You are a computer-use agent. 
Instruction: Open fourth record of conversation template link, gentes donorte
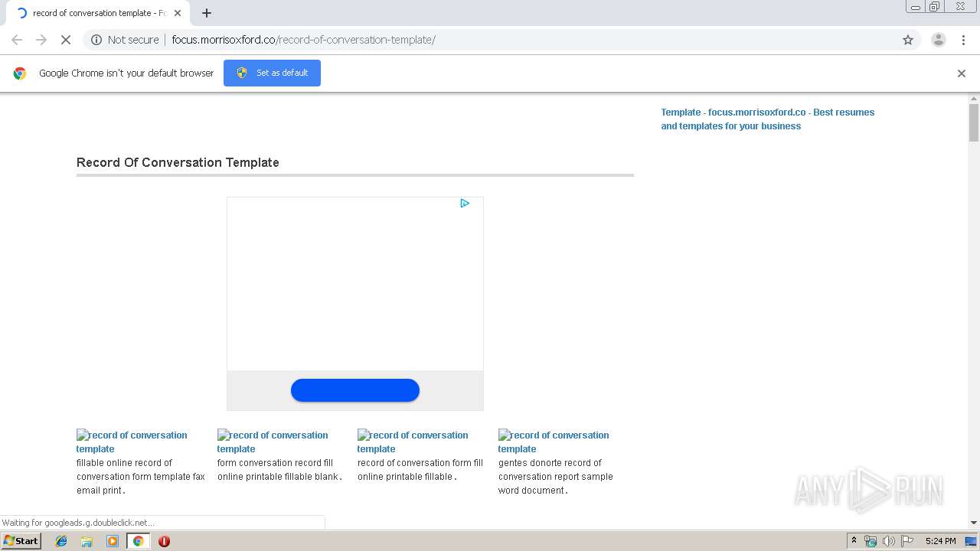click(554, 442)
